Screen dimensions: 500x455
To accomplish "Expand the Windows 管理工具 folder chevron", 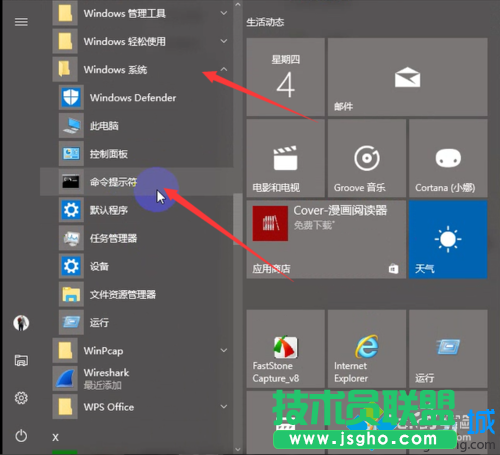I will click(224, 13).
